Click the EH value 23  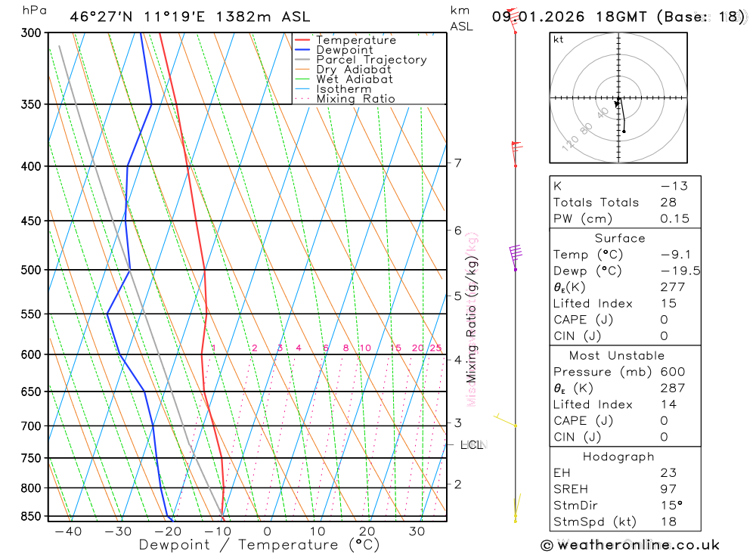point(668,473)
